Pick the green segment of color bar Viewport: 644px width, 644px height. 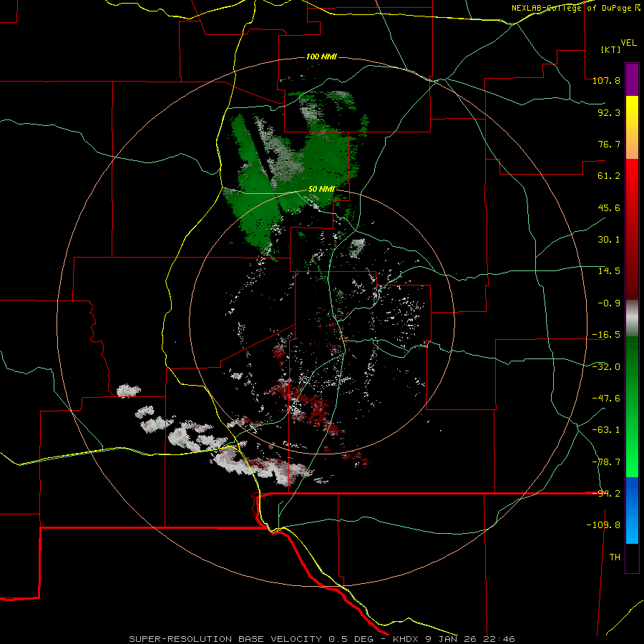(x=632, y=406)
